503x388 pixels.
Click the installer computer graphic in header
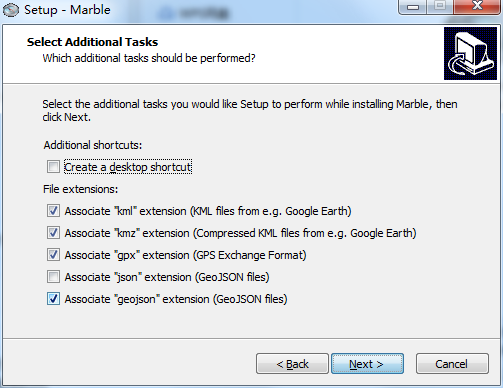(470, 54)
